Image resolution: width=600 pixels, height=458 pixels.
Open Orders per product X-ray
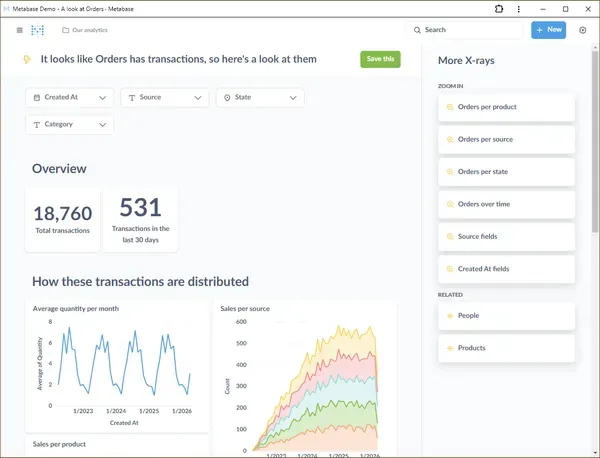click(x=506, y=107)
